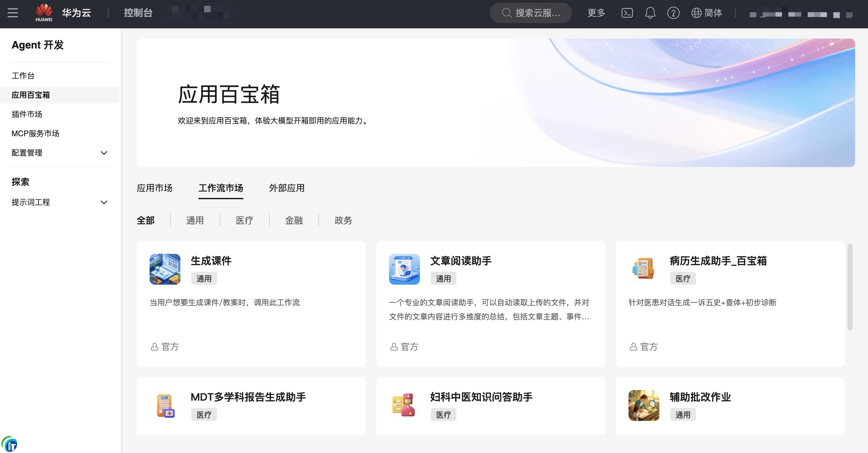The image size is (868, 453).
Task: Open the 病历生成助手_百宝箱 icon
Action: (x=643, y=269)
